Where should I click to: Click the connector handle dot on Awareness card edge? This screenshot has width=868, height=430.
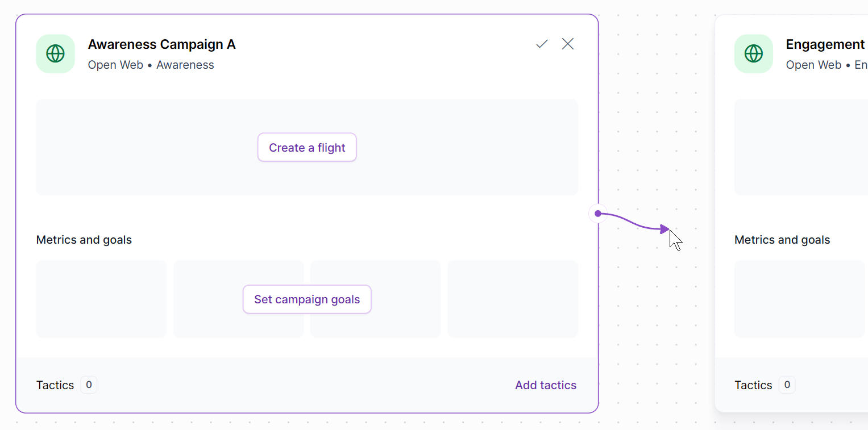coord(598,214)
